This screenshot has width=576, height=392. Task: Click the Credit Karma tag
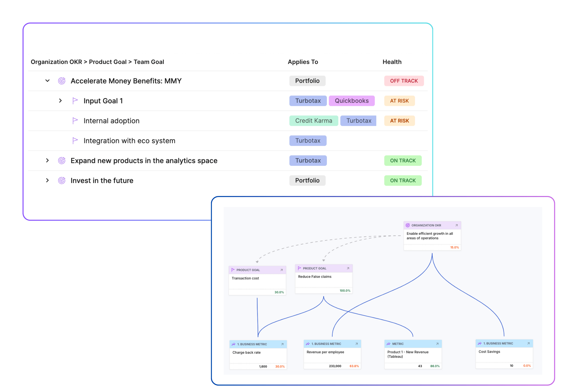(313, 121)
